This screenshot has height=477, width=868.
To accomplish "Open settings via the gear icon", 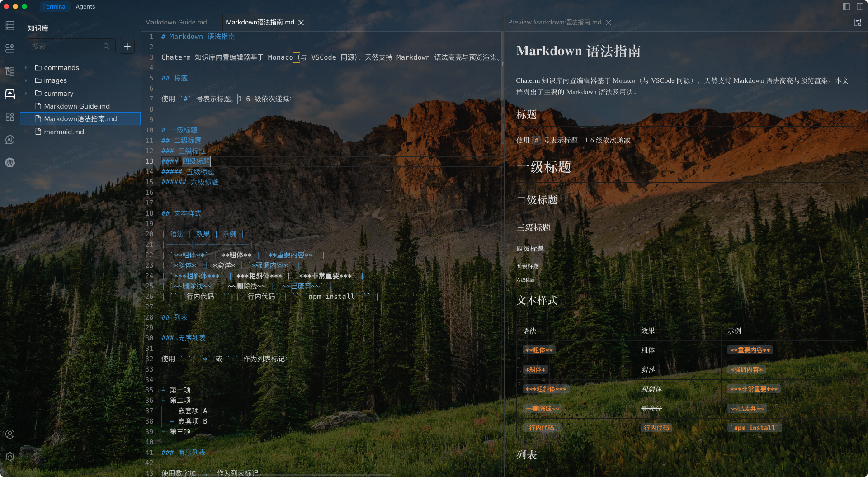I will click(10, 457).
